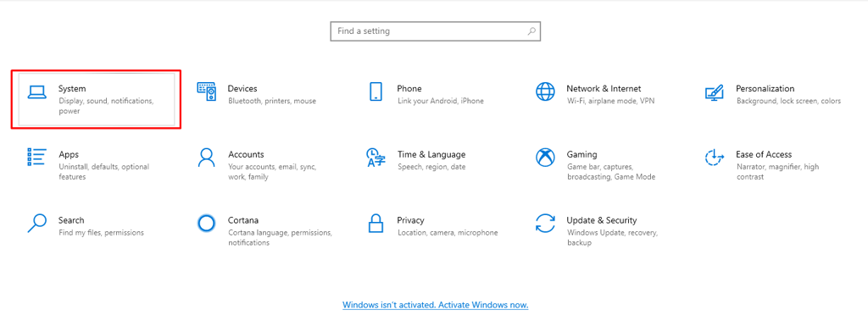
Task: Open the Gaming Xbox icon
Action: [545, 158]
